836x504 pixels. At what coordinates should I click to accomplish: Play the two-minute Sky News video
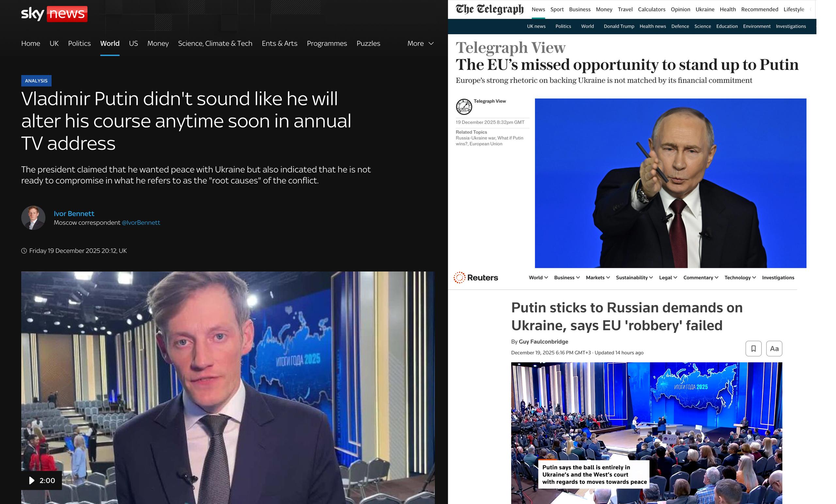[x=41, y=480]
